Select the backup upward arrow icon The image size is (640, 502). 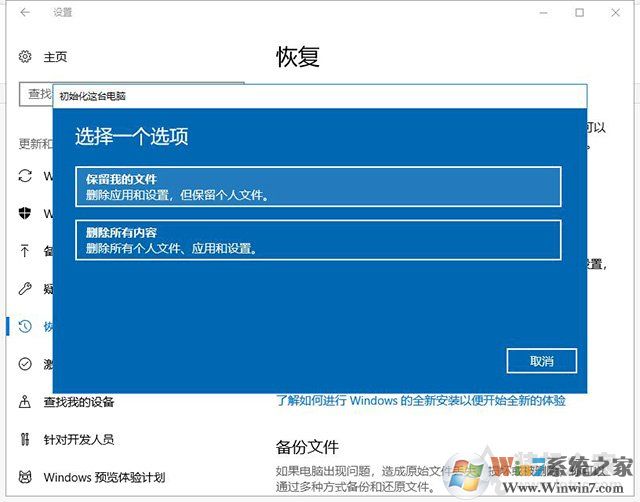[25, 251]
